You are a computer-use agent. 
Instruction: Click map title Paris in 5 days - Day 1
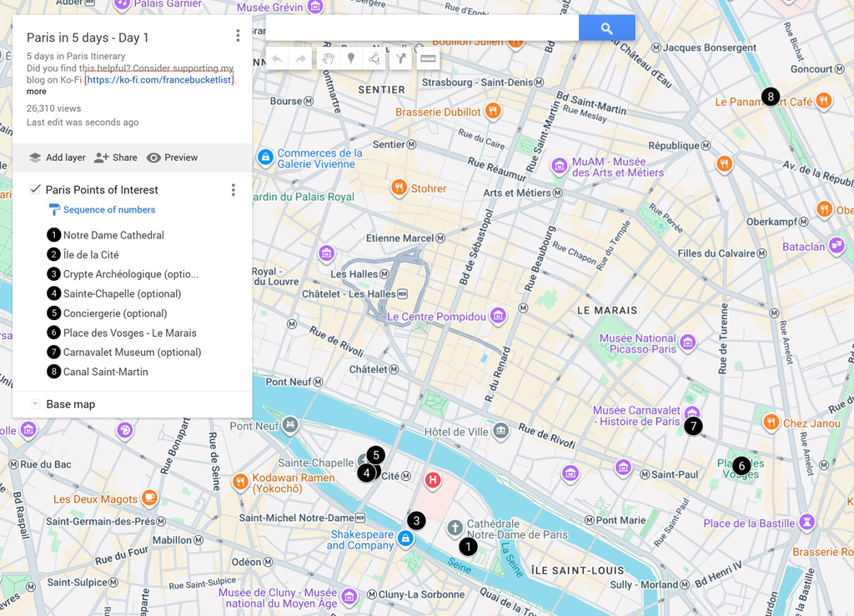pyautogui.click(x=88, y=38)
